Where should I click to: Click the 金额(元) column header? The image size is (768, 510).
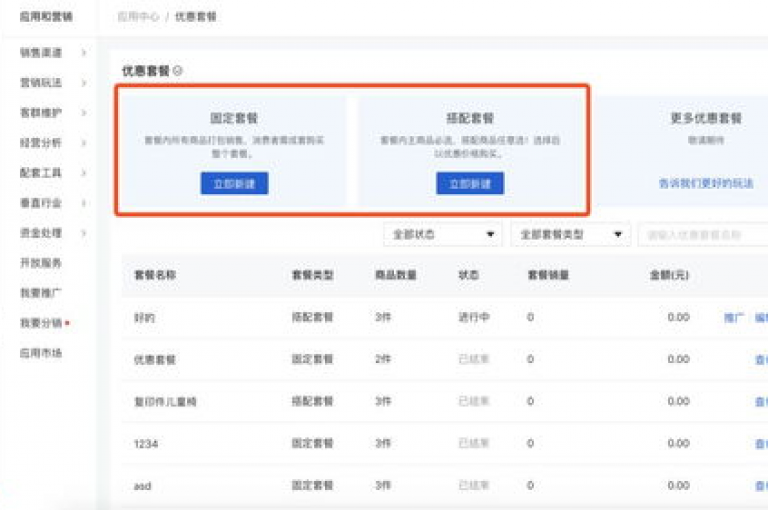point(669,275)
